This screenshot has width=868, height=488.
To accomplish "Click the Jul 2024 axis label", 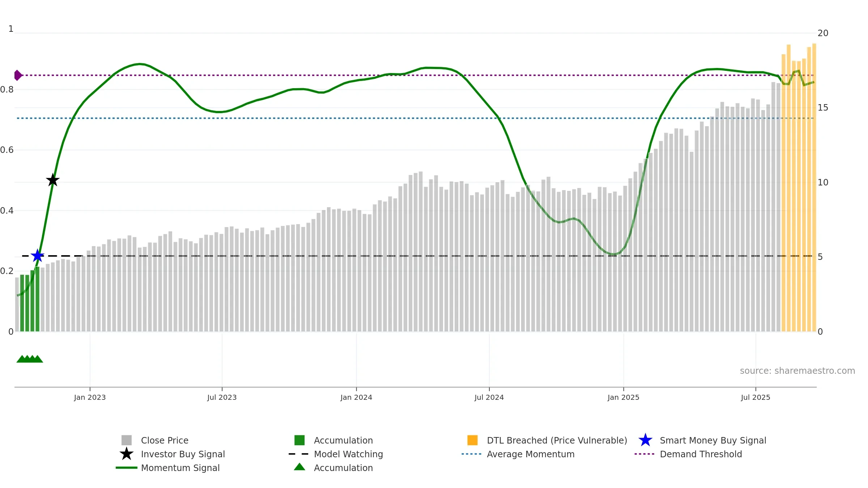I will click(489, 398).
